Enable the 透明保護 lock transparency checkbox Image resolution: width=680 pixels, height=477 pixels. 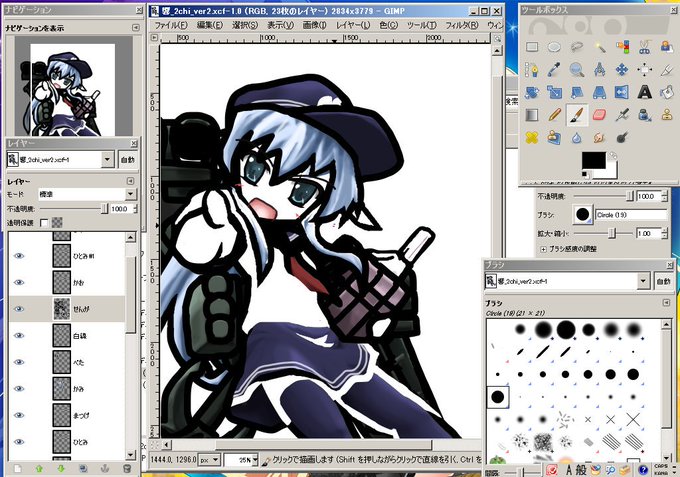coord(43,223)
